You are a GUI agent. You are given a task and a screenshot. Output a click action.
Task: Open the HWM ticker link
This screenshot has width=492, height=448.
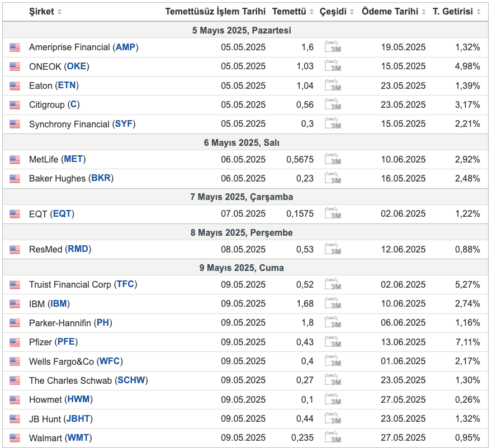[78, 399]
